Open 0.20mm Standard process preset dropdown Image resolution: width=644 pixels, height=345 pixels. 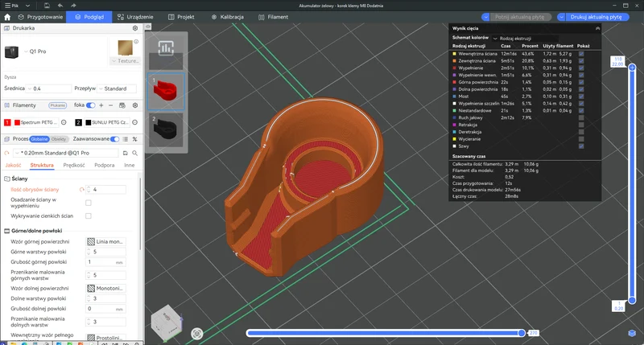[66, 153]
